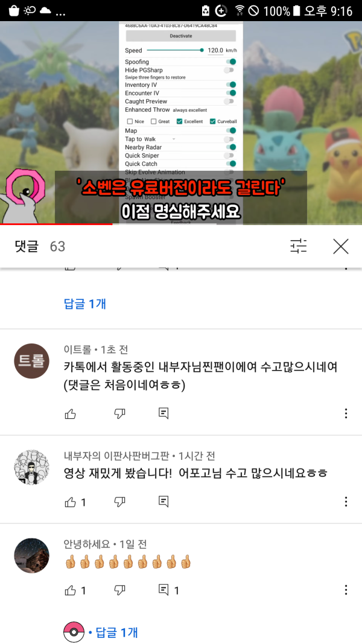Open comment sort options icon
362x644 pixels.
299,246
